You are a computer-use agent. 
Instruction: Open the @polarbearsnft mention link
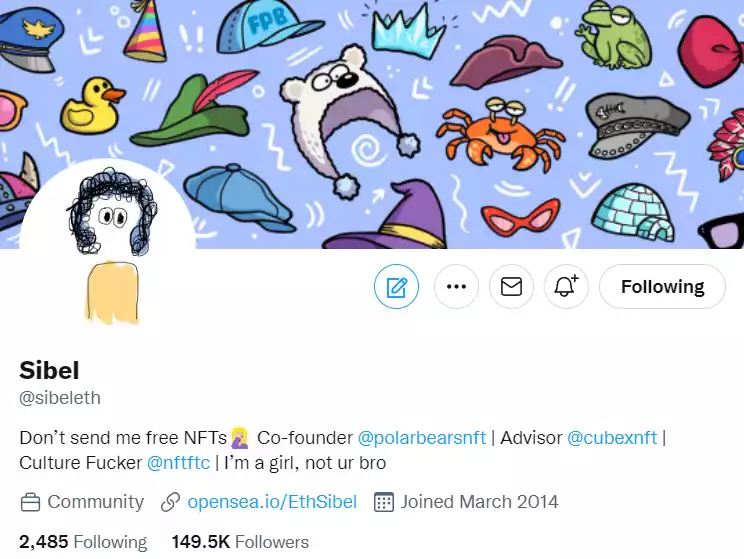(422, 438)
